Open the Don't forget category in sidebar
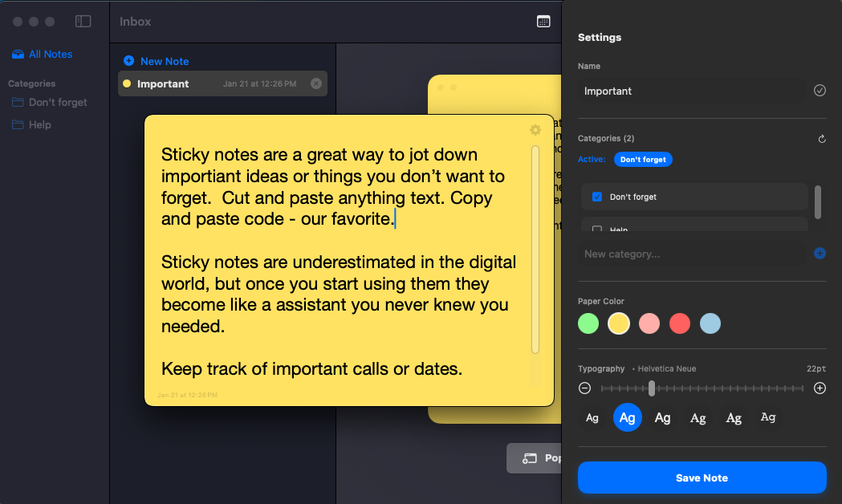The width and height of the screenshot is (842, 504). point(56,102)
